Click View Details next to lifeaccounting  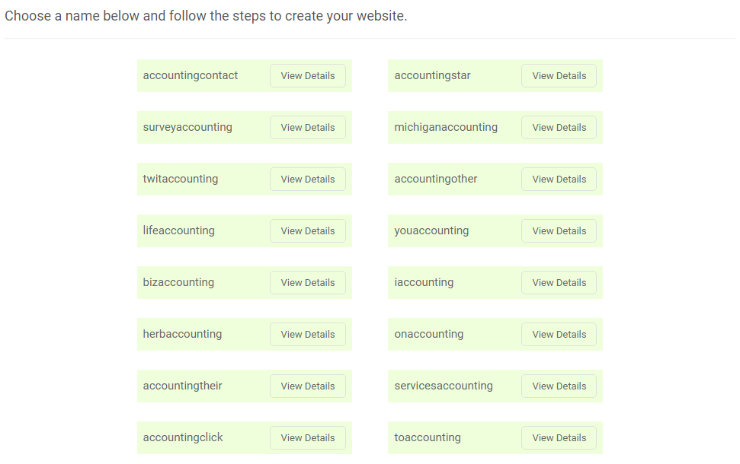click(x=307, y=231)
